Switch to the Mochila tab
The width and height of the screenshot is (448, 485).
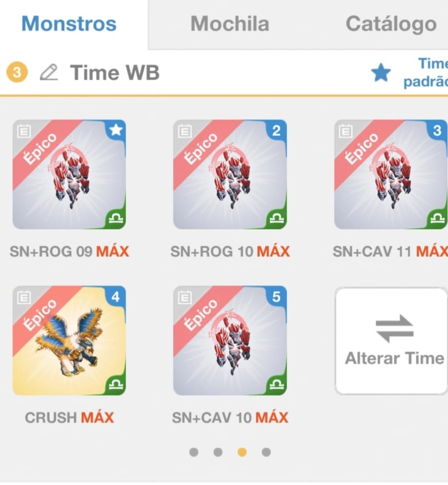230,24
